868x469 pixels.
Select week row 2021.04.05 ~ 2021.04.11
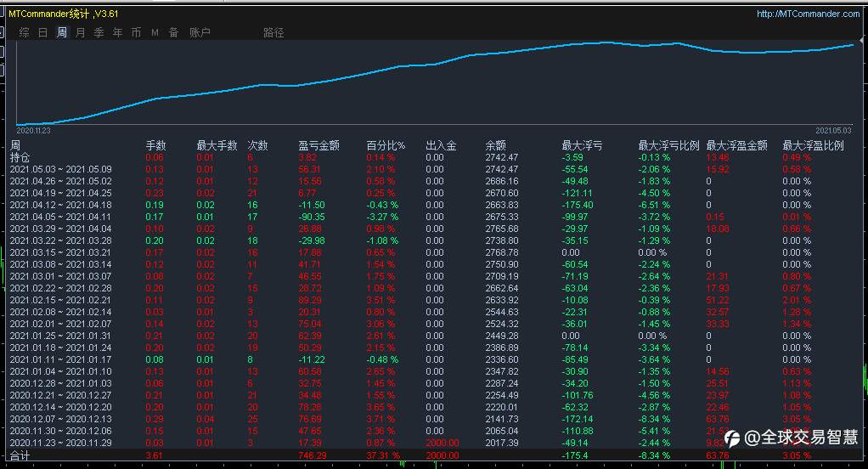61,217
